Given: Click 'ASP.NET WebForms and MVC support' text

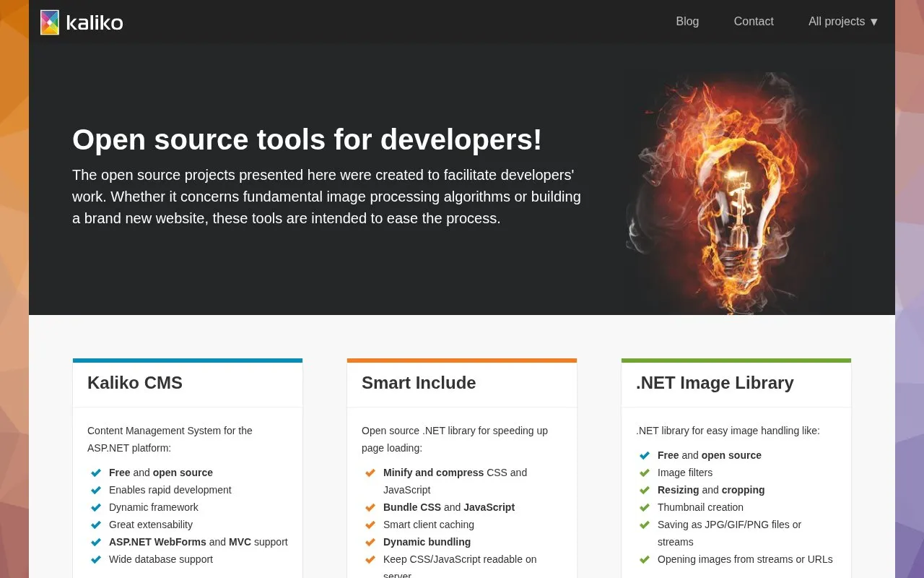Looking at the screenshot, I should pos(199,542).
